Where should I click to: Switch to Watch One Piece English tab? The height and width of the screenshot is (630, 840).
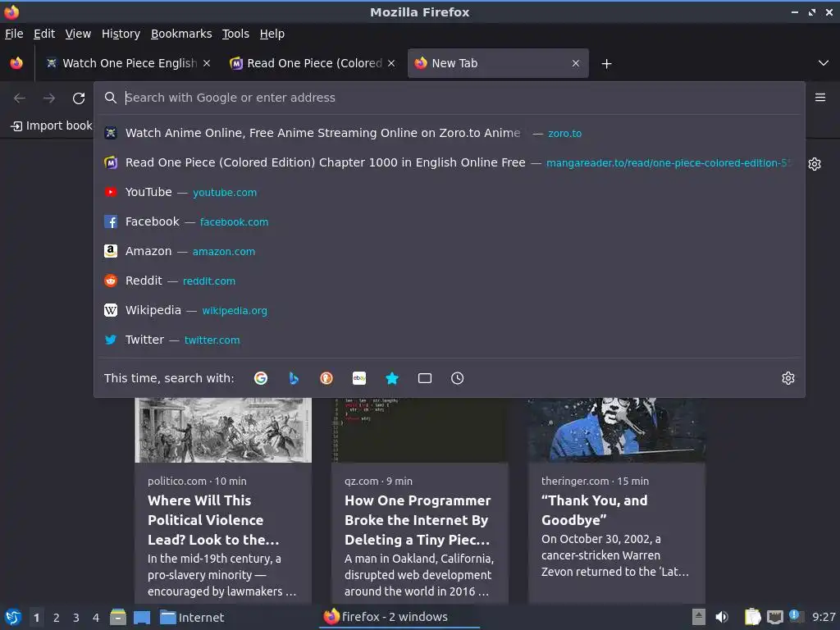coord(128,63)
